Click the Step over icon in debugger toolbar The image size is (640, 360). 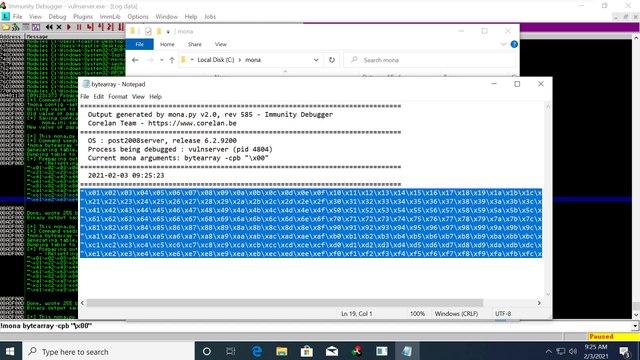point(100,27)
